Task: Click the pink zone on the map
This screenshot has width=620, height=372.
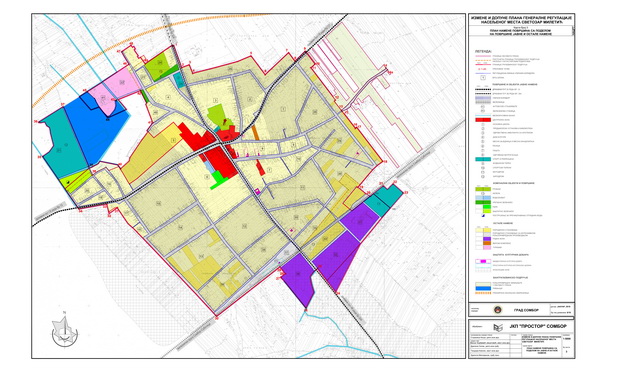Action: 115,89
